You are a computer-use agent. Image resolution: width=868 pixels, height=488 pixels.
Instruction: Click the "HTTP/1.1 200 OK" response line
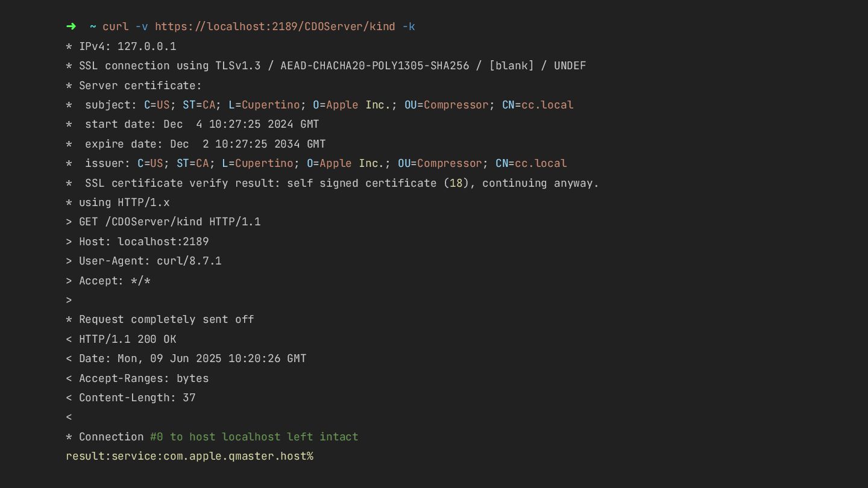click(127, 339)
